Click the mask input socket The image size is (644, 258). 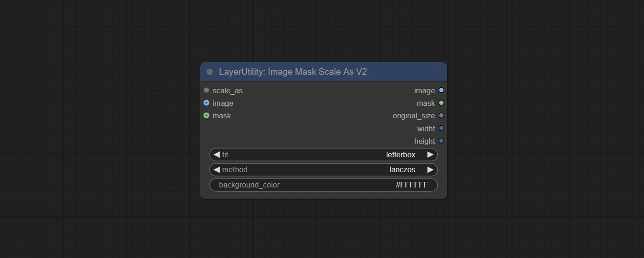206,116
